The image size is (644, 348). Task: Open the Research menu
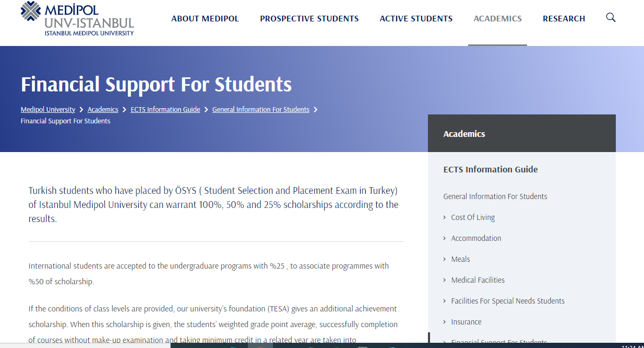click(564, 19)
